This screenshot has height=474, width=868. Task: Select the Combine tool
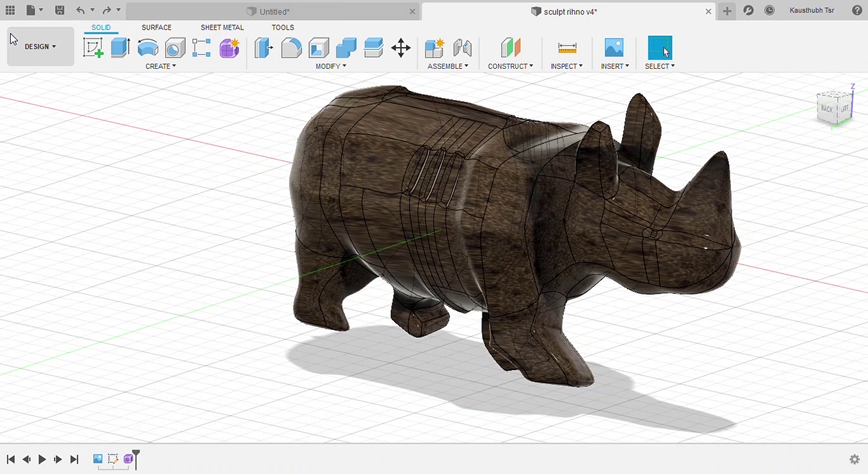[346, 48]
